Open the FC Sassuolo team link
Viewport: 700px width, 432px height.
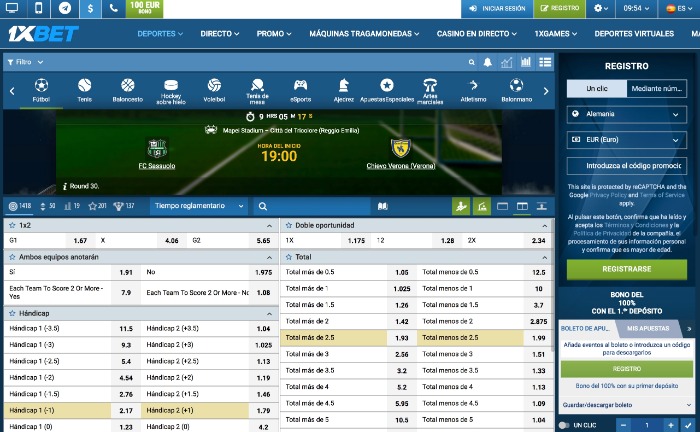pyautogui.click(x=157, y=166)
